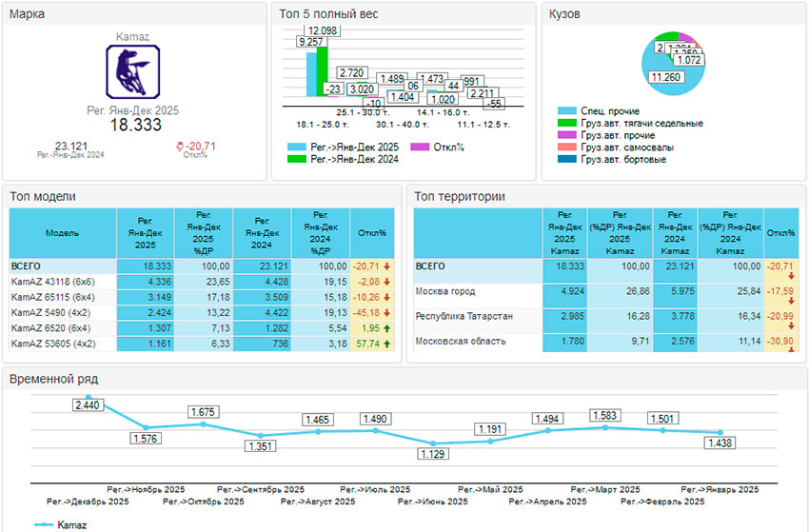This screenshot has height=532, width=809.
Task: Click the Kamaz brand logo
Action: click(132, 73)
